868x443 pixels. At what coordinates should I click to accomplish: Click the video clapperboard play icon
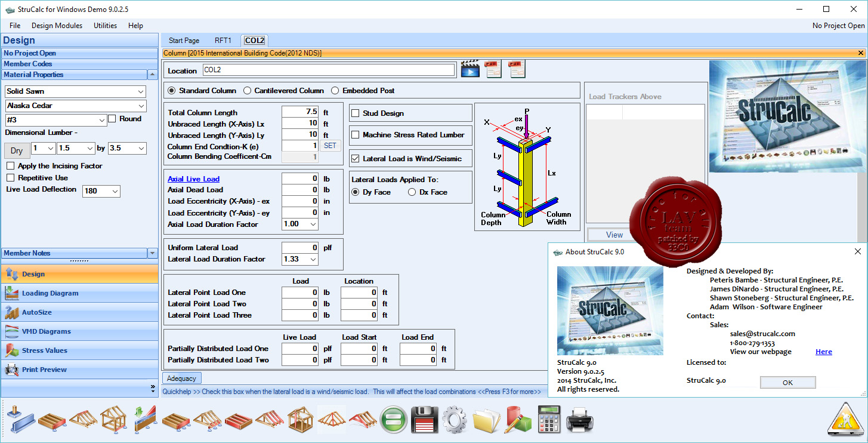[470, 69]
